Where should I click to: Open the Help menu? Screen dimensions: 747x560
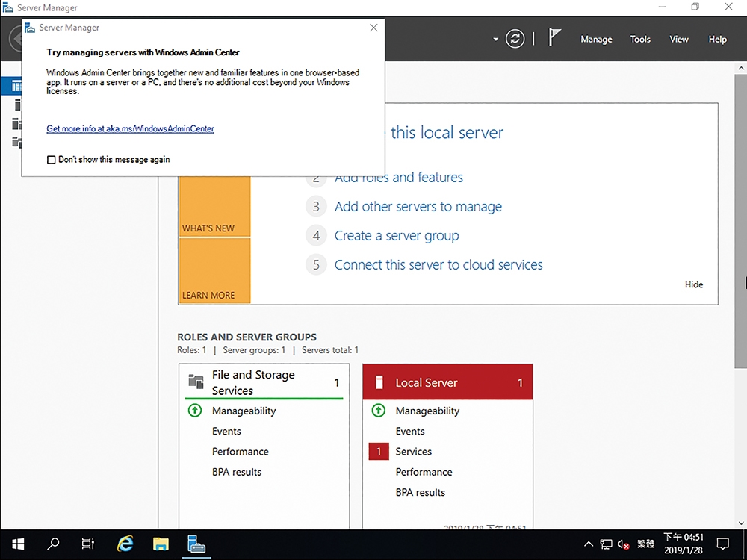(x=717, y=39)
